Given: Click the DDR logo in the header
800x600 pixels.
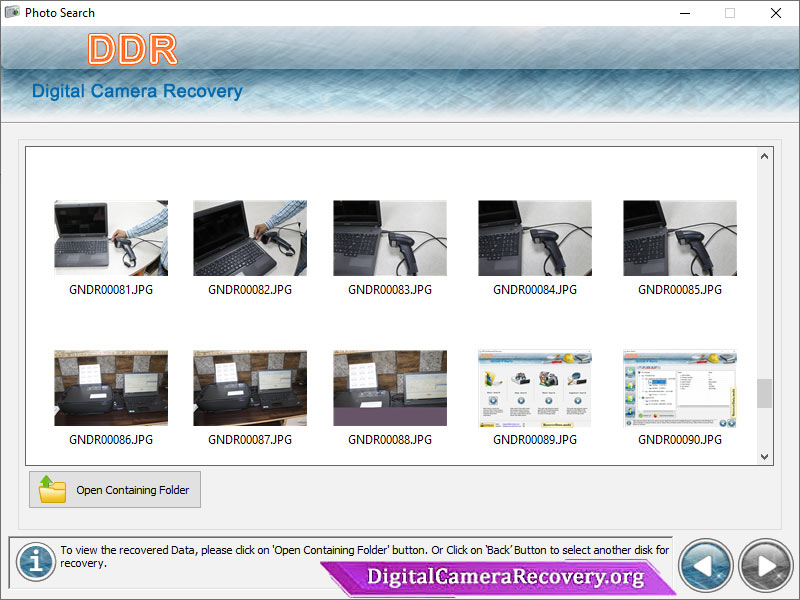Looking at the screenshot, I should [133, 49].
